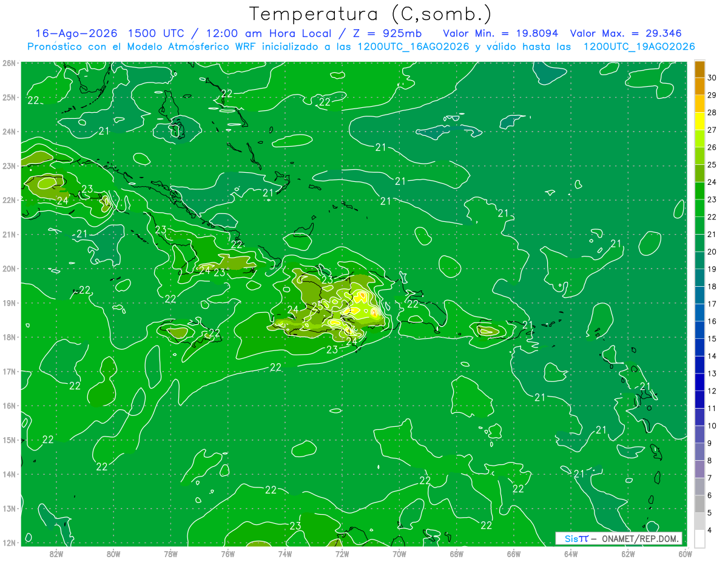Click the "72W" longitude axis label
The height and width of the screenshot is (562, 728).
(x=342, y=553)
